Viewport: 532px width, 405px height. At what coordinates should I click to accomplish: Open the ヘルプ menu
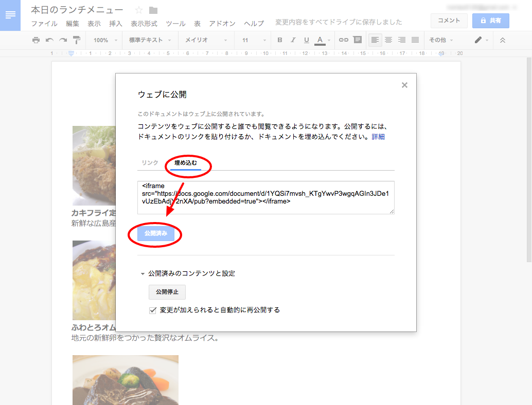pyautogui.click(x=254, y=23)
